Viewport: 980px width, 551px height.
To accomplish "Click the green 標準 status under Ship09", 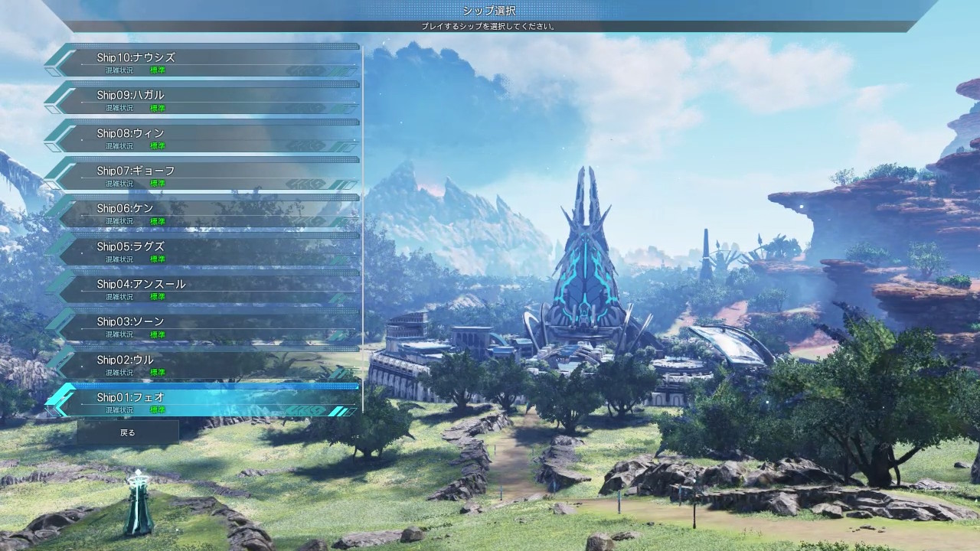I will pyautogui.click(x=157, y=108).
